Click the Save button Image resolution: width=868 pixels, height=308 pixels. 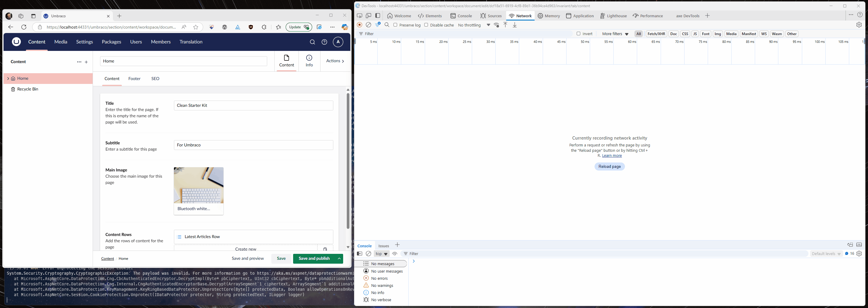[281, 259]
